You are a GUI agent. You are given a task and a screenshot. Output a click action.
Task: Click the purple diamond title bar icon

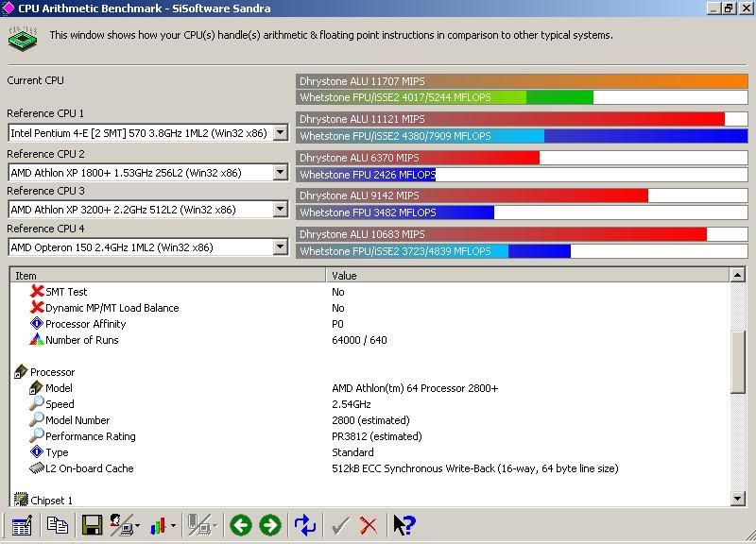[x=9, y=8]
